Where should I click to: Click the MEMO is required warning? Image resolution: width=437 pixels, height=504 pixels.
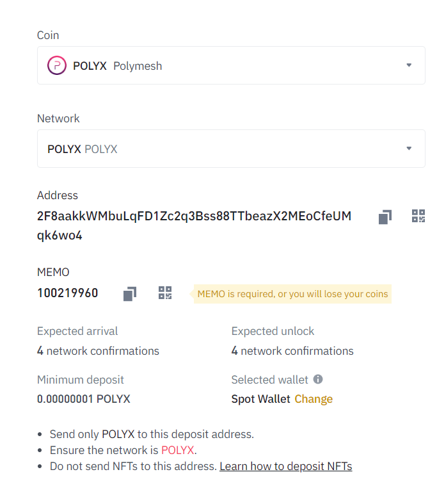[292, 294]
